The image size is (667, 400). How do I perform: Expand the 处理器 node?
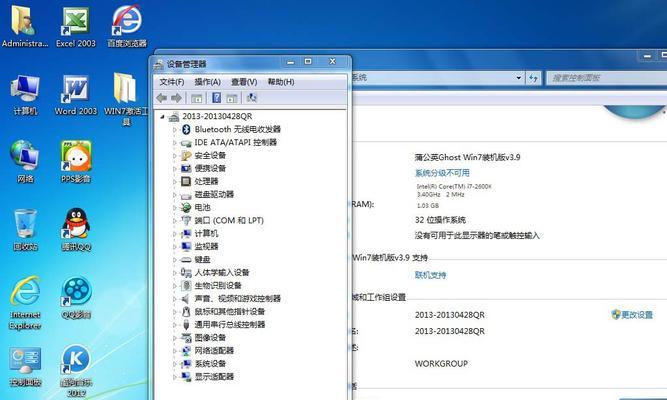[174, 182]
